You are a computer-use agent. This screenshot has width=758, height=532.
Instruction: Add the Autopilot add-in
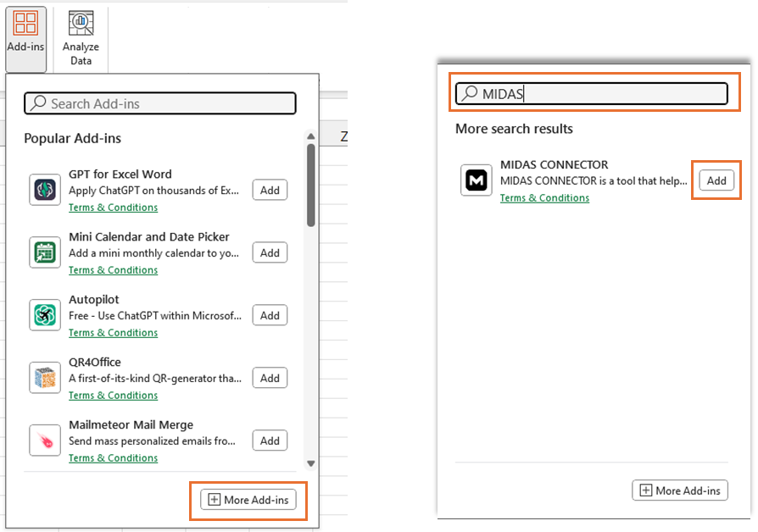pyautogui.click(x=270, y=315)
